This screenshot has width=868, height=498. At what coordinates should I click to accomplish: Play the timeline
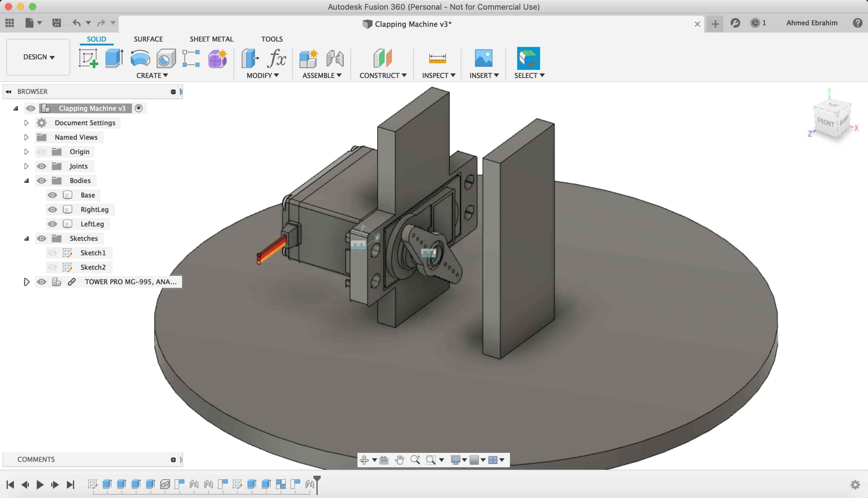tap(40, 485)
